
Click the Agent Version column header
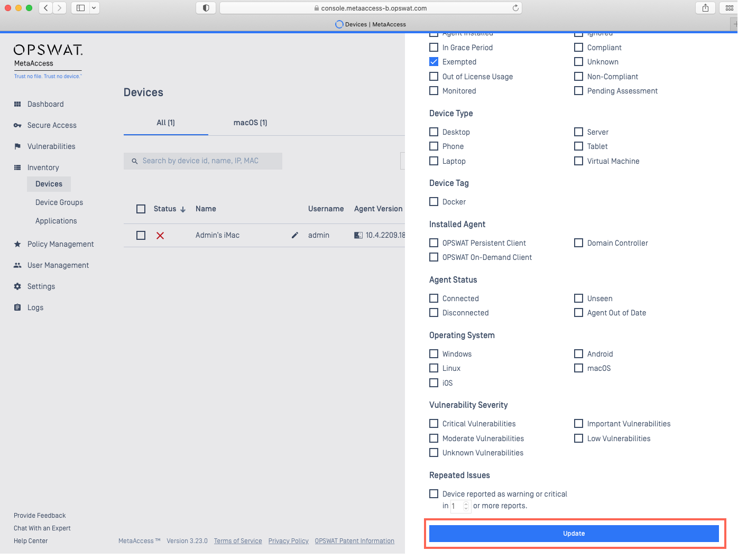click(379, 209)
